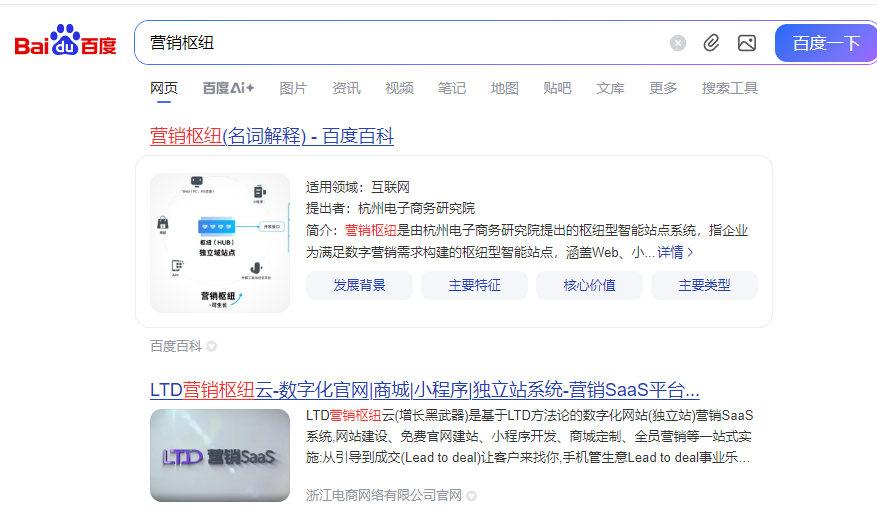Open the 图片 tab
The height and width of the screenshot is (520, 877).
tap(293, 88)
